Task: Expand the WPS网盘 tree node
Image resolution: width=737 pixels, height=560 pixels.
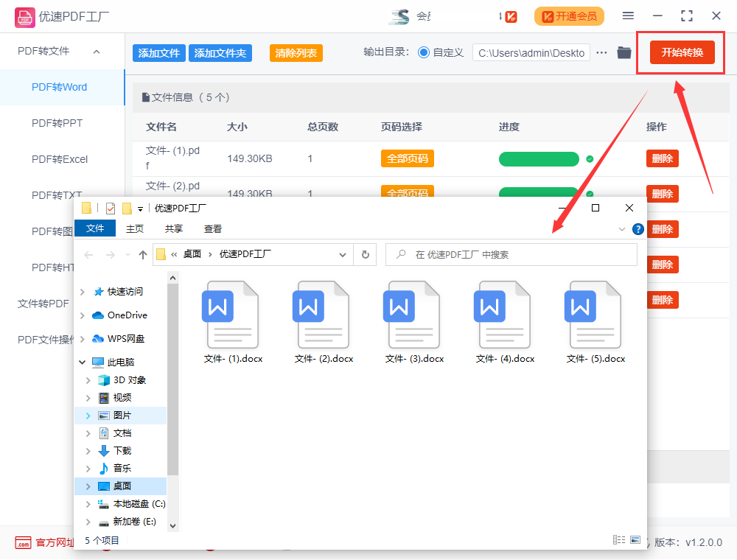Action: (x=83, y=339)
